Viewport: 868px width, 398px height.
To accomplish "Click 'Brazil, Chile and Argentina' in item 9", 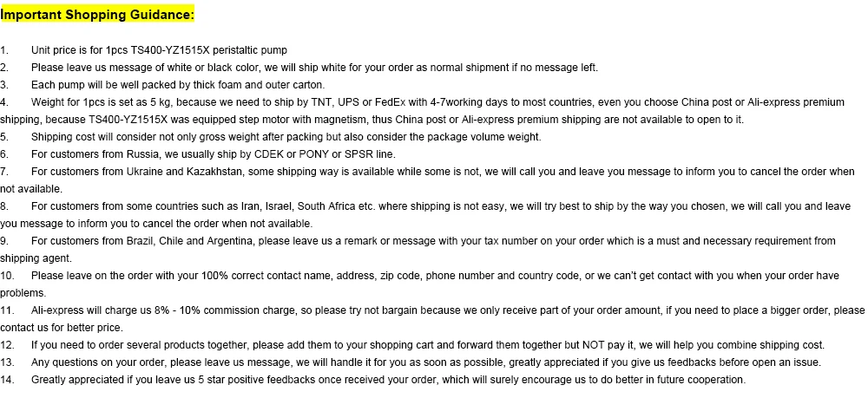I will 190,241.
